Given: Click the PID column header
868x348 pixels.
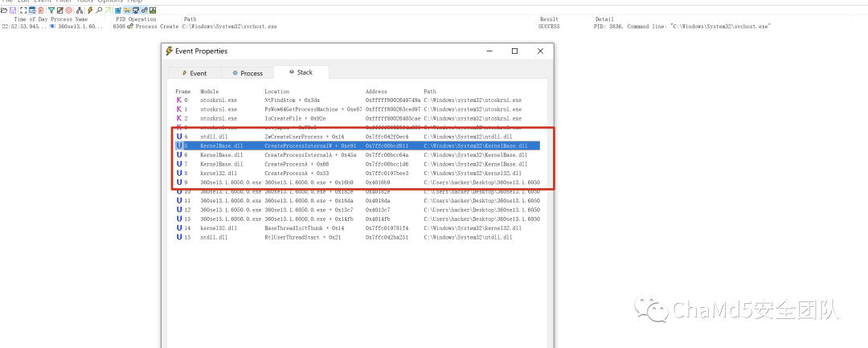Looking at the screenshot, I should [x=121, y=19].
